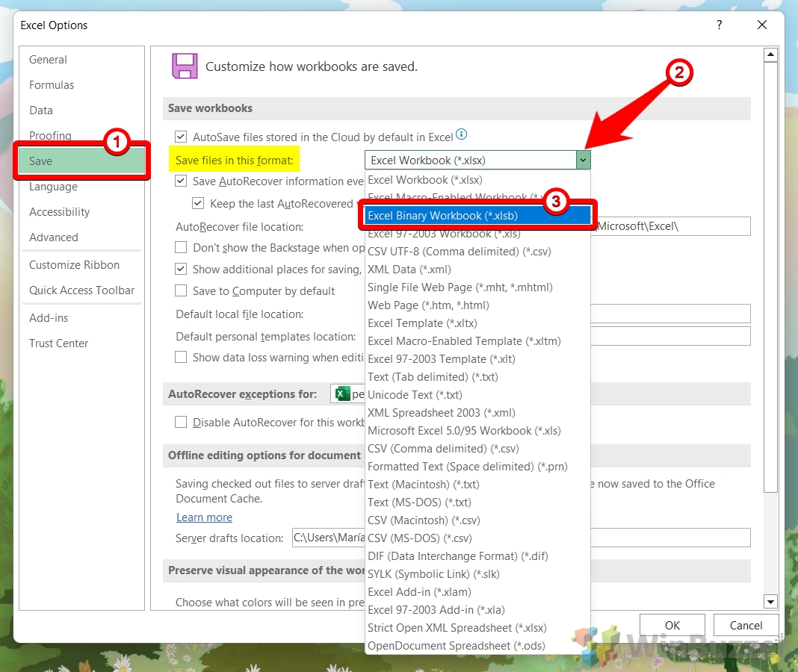Select Unicode Text (*.txt) format
Image resolution: width=798 pixels, height=672 pixels.
point(478,395)
